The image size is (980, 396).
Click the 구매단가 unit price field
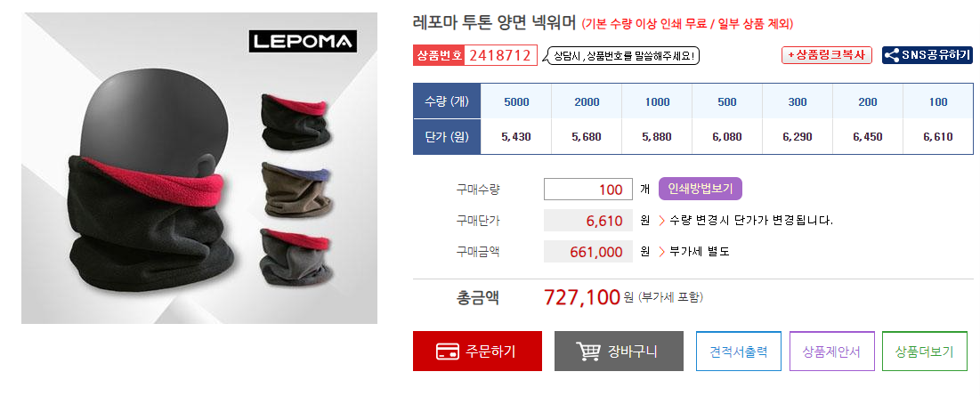pyautogui.click(x=588, y=221)
